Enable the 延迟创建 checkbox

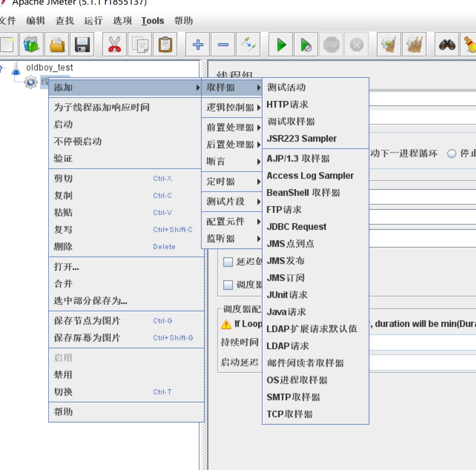(x=228, y=262)
